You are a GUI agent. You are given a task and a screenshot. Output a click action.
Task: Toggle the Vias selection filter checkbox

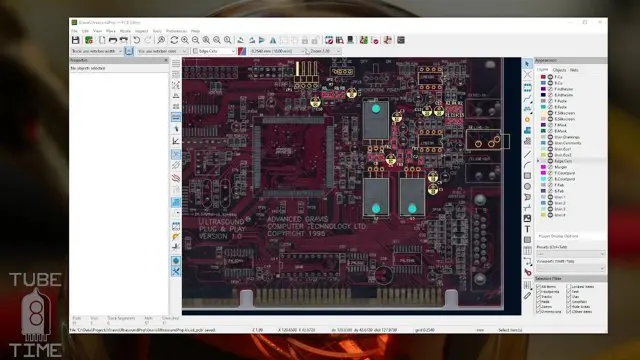[x=569, y=297]
